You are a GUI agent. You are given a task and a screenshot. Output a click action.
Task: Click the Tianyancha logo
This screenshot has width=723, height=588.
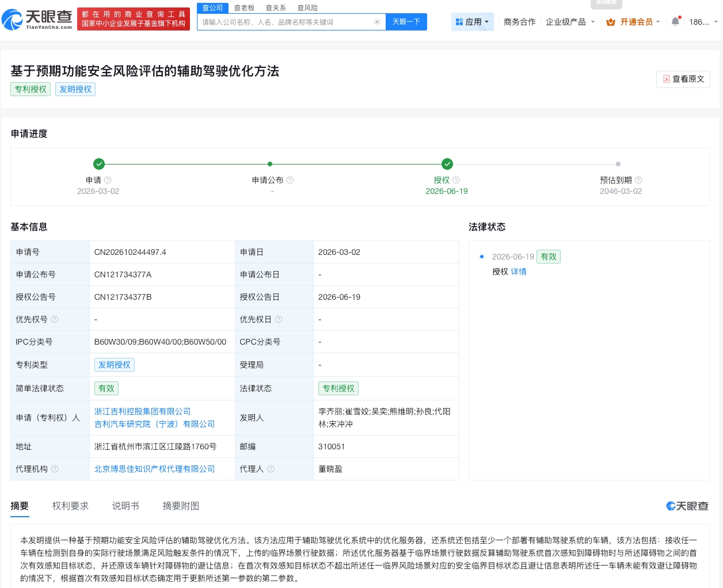[37, 20]
